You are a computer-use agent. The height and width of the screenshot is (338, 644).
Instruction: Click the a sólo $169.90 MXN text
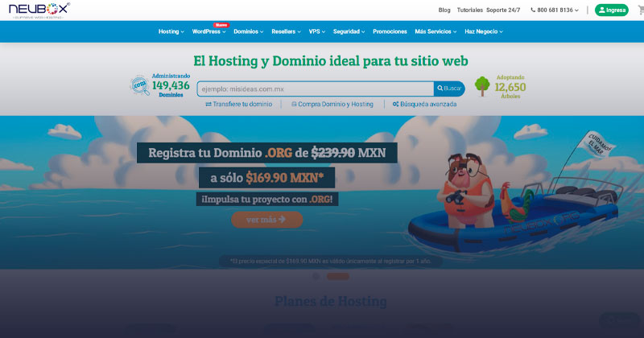click(x=267, y=178)
